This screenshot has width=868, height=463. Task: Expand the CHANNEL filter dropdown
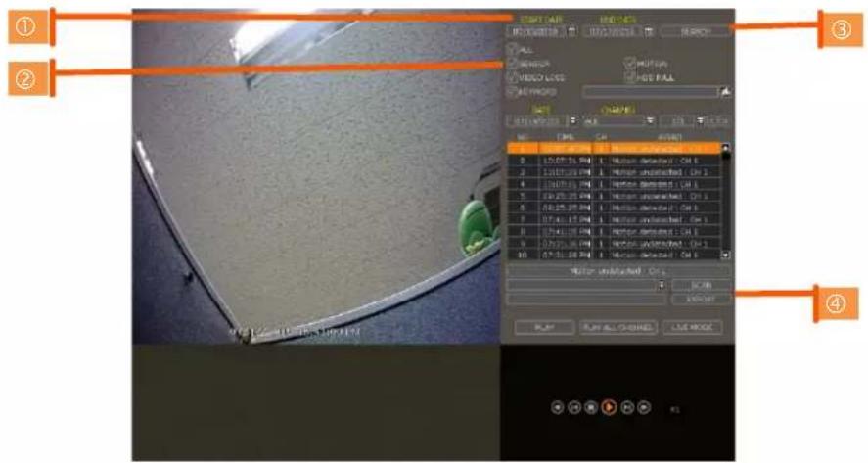[650, 120]
